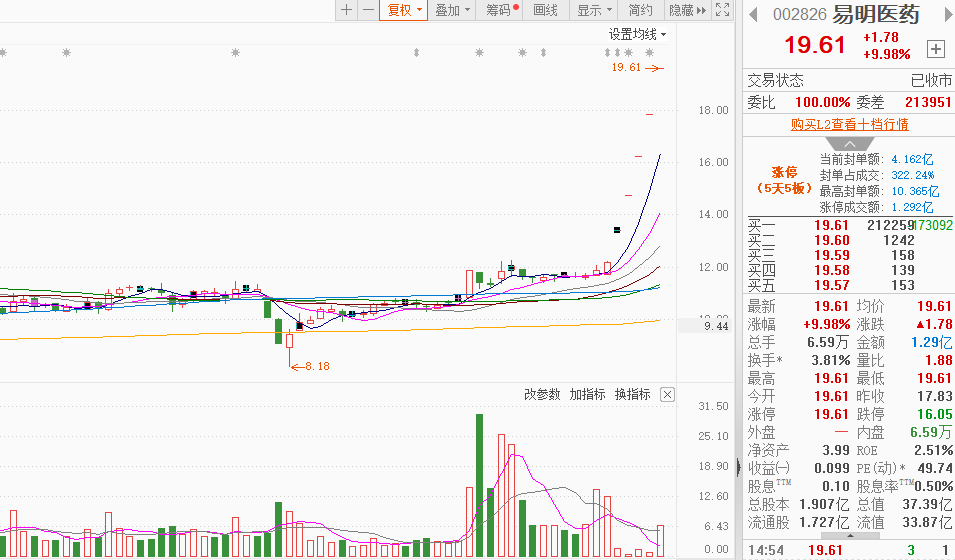Click the 19.61 high price marker
The image size is (955, 560).
(637, 68)
